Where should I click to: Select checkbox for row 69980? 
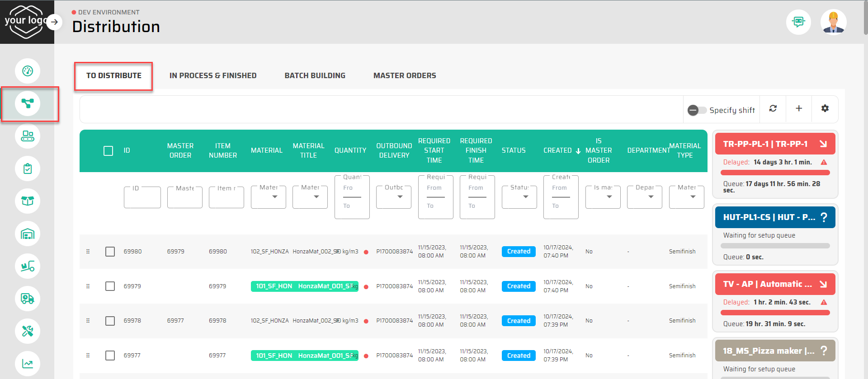(110, 252)
